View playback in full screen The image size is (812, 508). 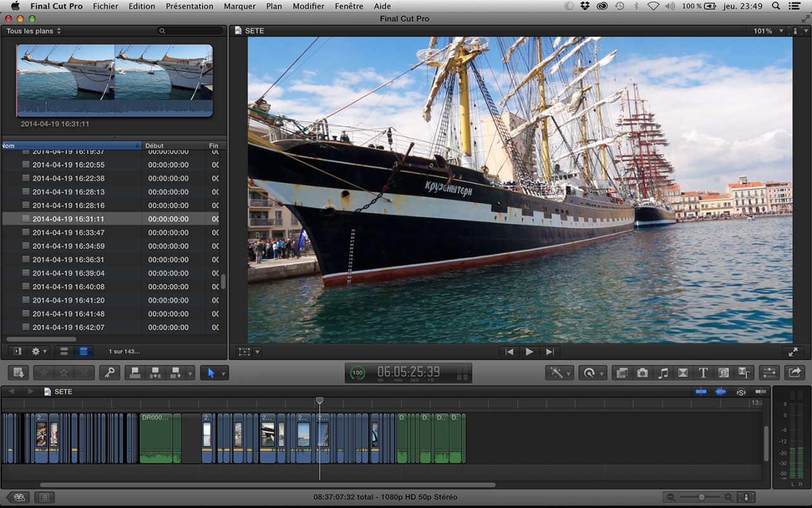click(793, 352)
